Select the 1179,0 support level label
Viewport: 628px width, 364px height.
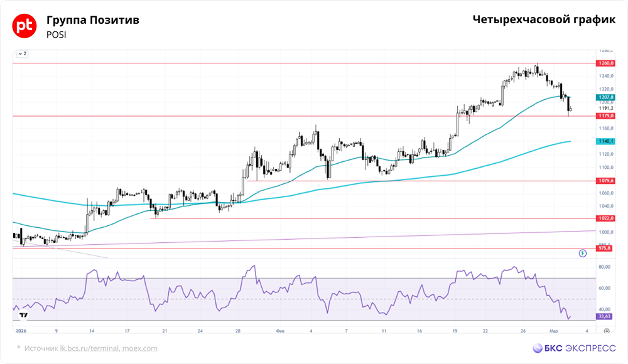pos(605,115)
